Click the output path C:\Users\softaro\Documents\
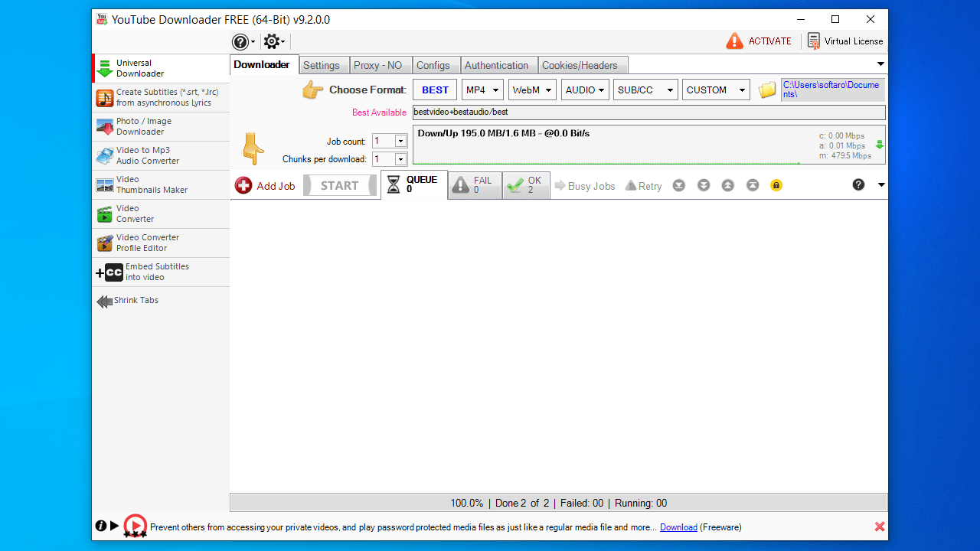This screenshot has width=980, height=551. coord(833,90)
